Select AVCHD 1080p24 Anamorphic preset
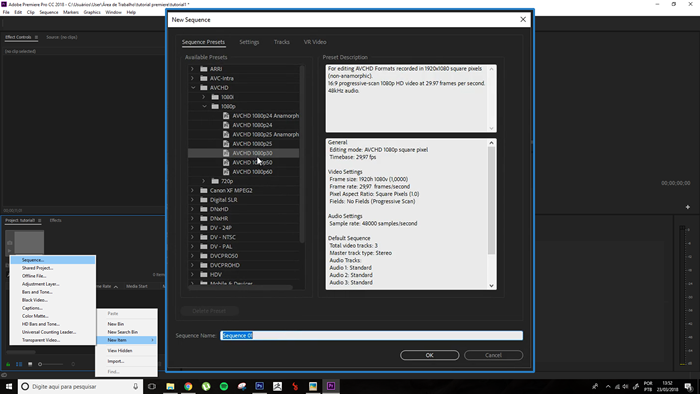 point(266,116)
